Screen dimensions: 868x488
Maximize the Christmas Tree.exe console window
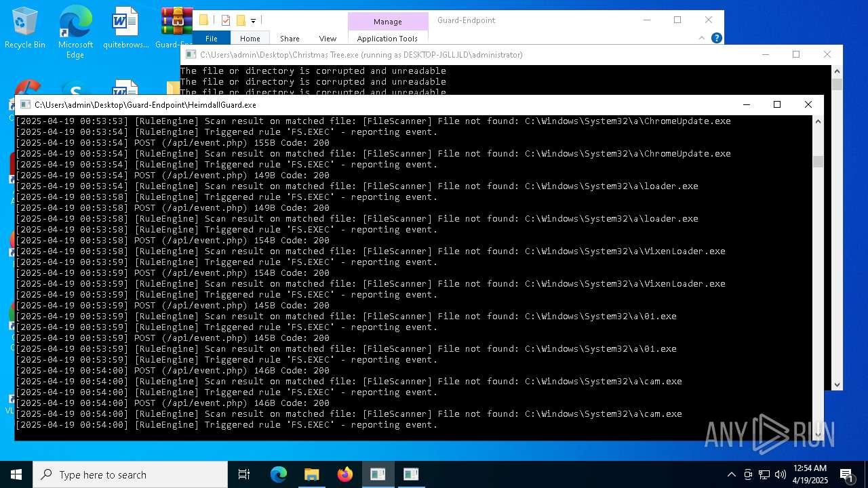[x=796, y=54]
